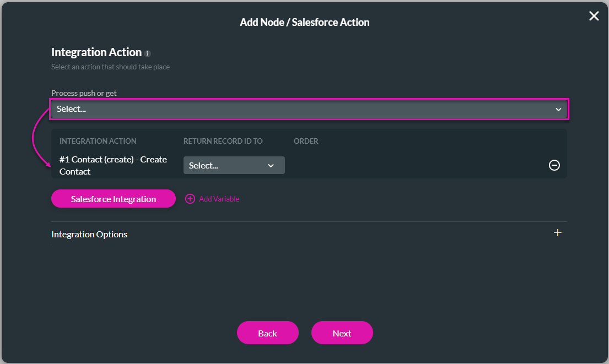Click the ORDER column header
Image resolution: width=609 pixels, height=364 pixels.
click(x=306, y=141)
